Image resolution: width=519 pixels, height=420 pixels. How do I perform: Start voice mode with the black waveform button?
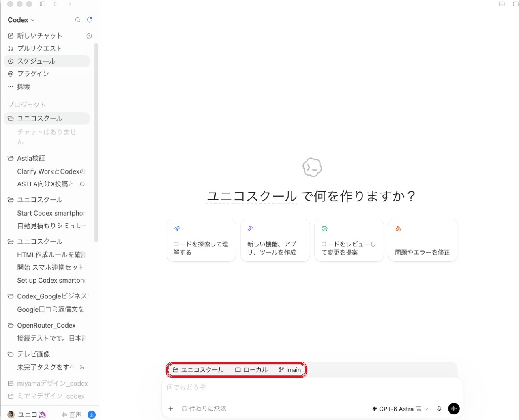(454, 409)
